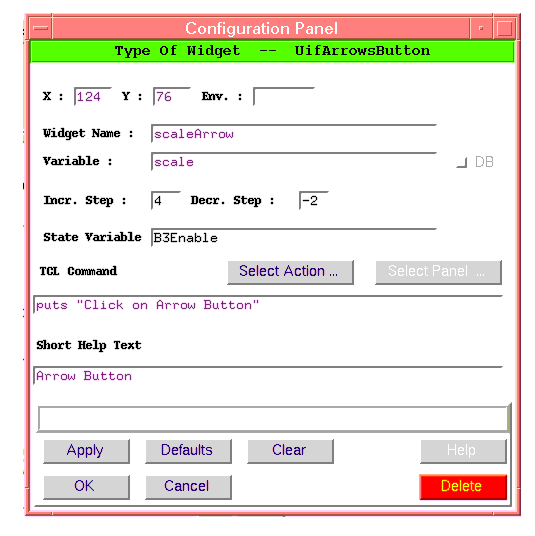Cancel the configuration dialog

(188, 487)
